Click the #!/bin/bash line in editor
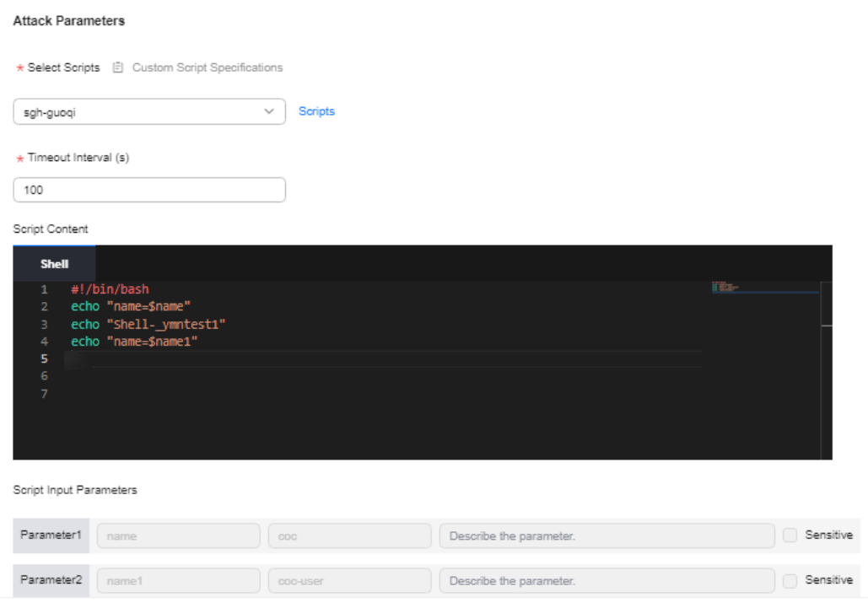 (110, 289)
